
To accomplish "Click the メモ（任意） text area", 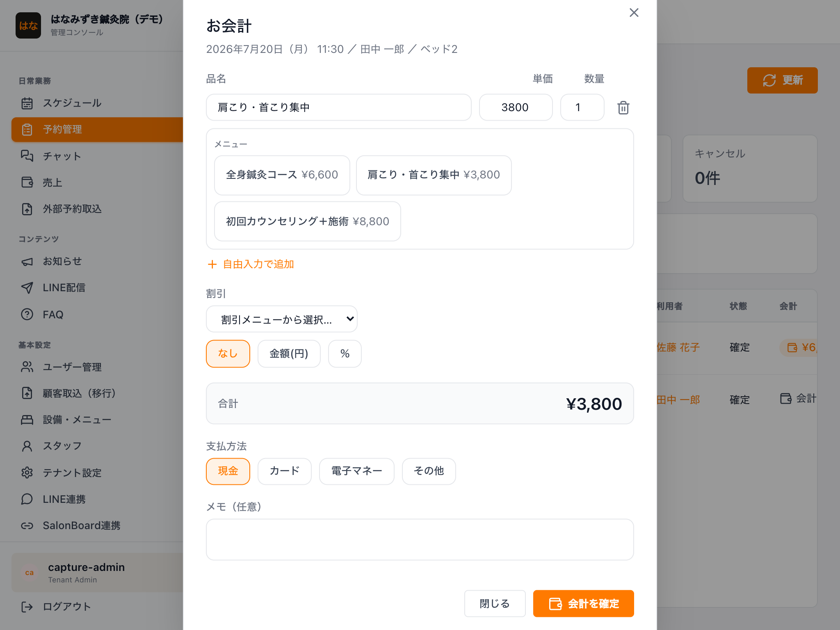I will point(420,540).
